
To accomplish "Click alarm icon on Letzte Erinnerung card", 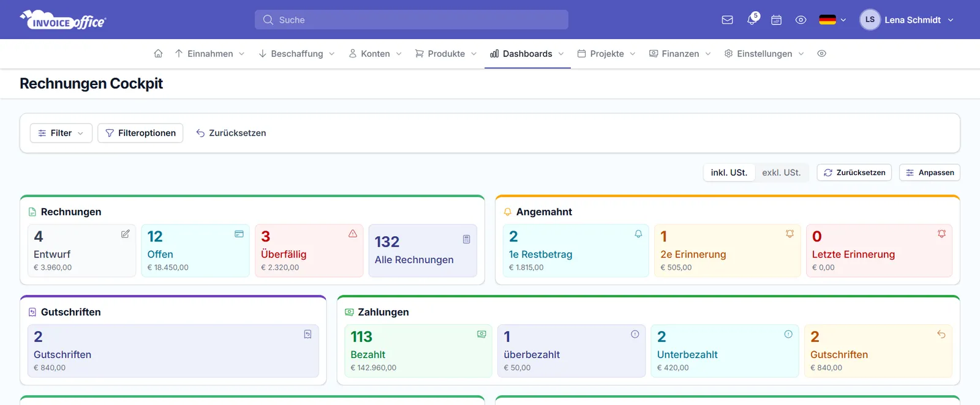I will (941, 234).
